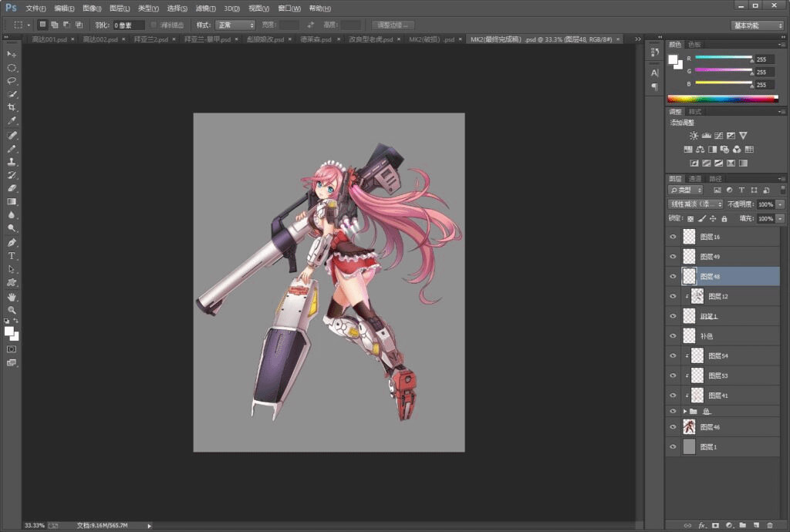Hide layer 图层 16

click(x=673, y=237)
